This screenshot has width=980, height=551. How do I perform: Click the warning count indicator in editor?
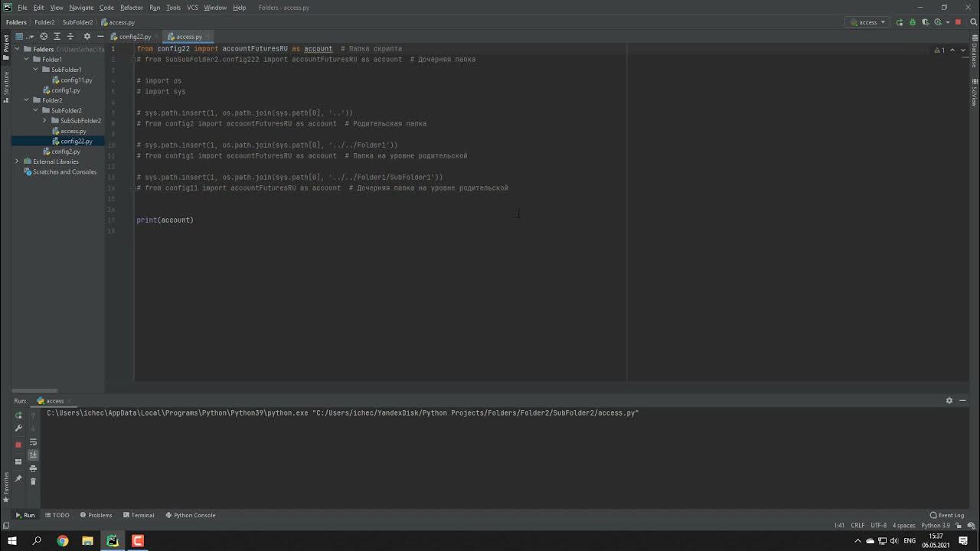[939, 51]
